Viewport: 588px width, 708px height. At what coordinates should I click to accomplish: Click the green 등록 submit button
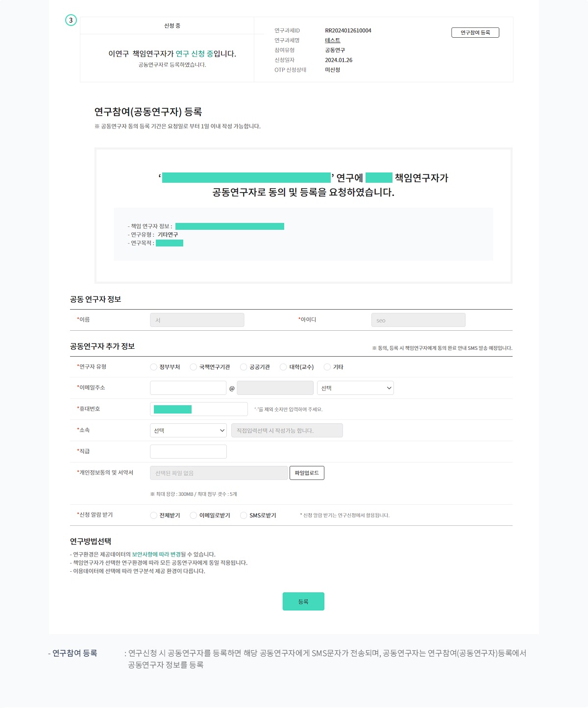point(303,602)
